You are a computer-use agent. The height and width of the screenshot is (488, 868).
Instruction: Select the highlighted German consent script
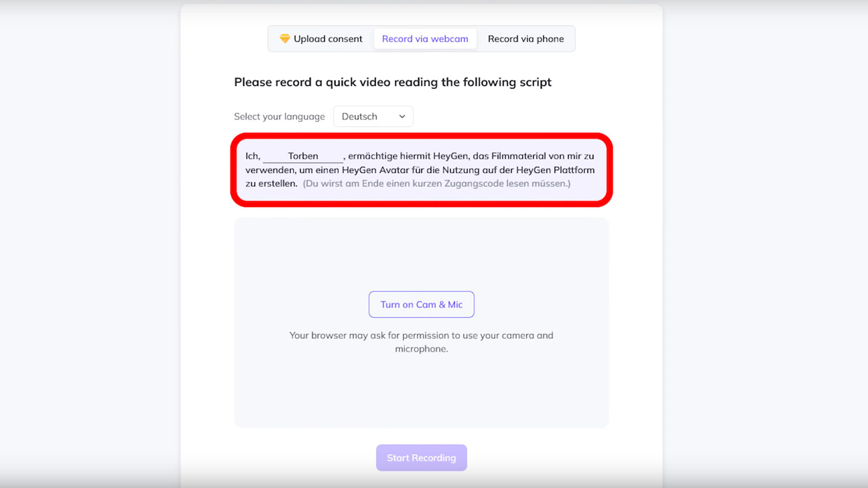pyautogui.click(x=420, y=170)
